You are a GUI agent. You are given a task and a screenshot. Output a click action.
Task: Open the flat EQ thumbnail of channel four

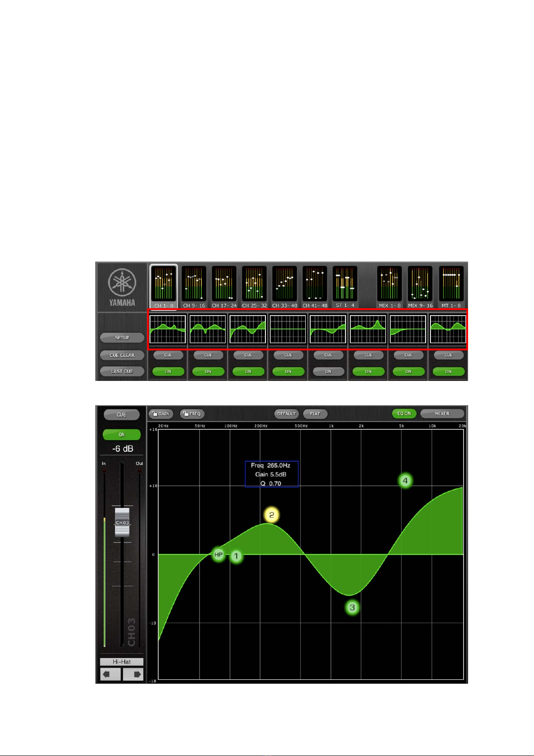(x=288, y=329)
